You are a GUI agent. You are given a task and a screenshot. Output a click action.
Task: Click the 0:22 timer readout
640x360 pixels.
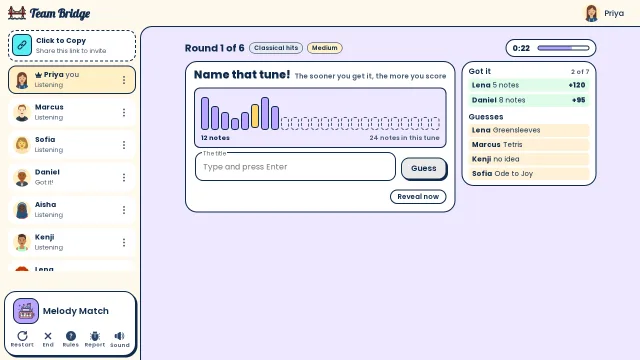click(521, 48)
